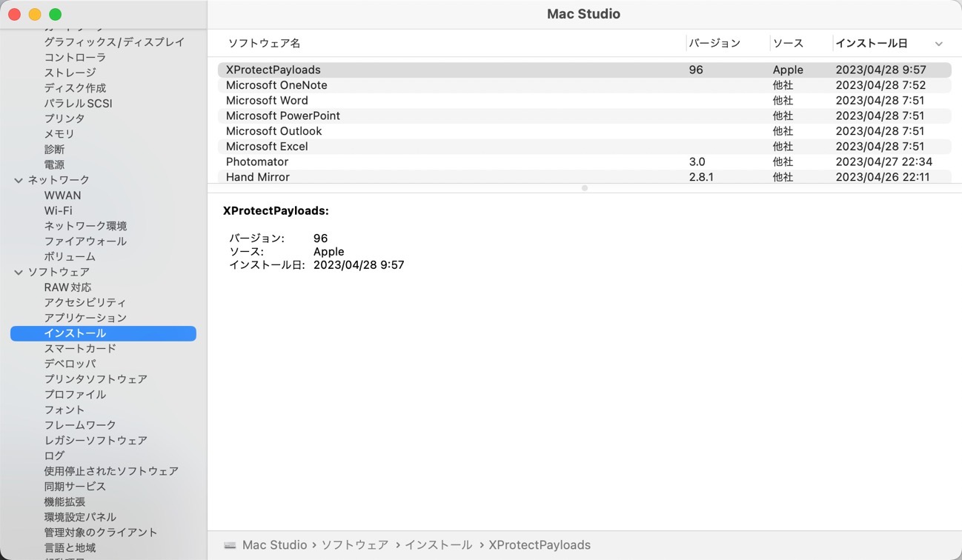Select 使用停止されたソフトウェア in sidebar

pyautogui.click(x=111, y=471)
